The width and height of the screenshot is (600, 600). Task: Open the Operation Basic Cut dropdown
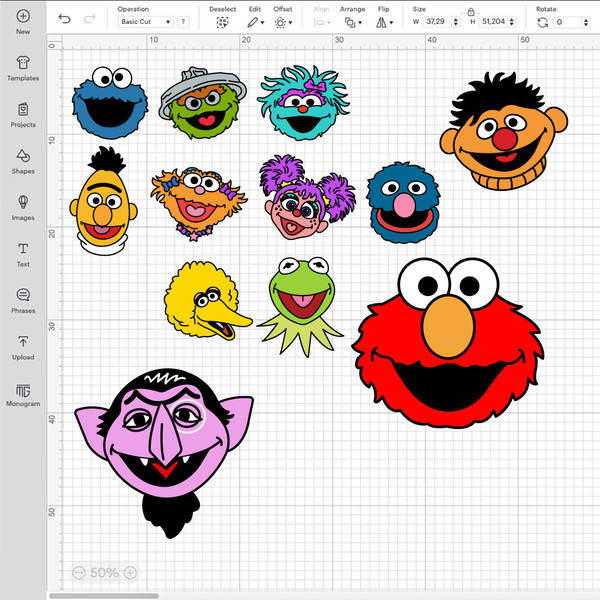pos(145,22)
